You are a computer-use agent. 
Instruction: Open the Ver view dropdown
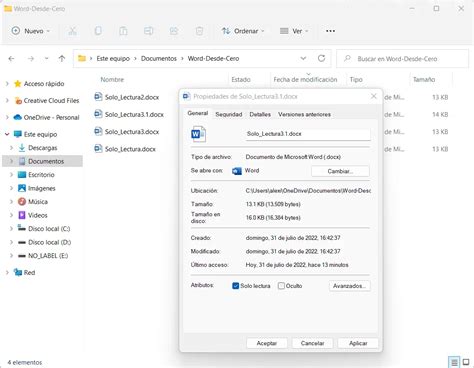click(x=294, y=31)
